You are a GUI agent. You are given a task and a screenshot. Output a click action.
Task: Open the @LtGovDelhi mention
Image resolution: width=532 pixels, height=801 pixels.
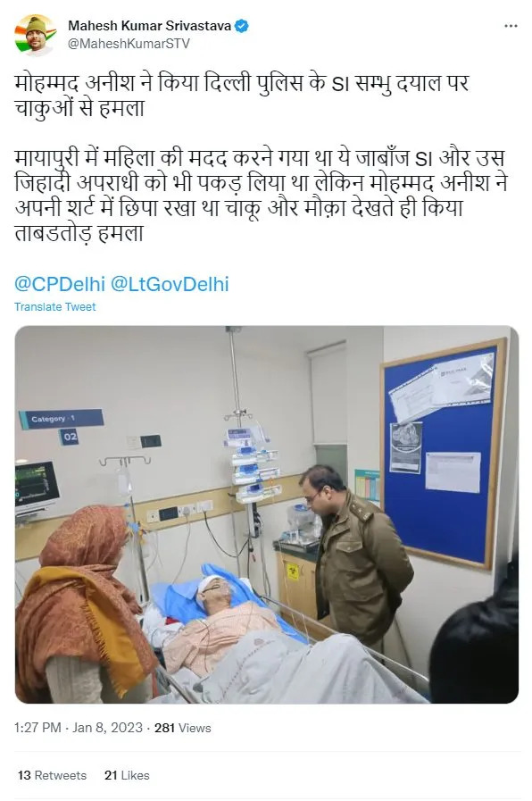point(170,284)
